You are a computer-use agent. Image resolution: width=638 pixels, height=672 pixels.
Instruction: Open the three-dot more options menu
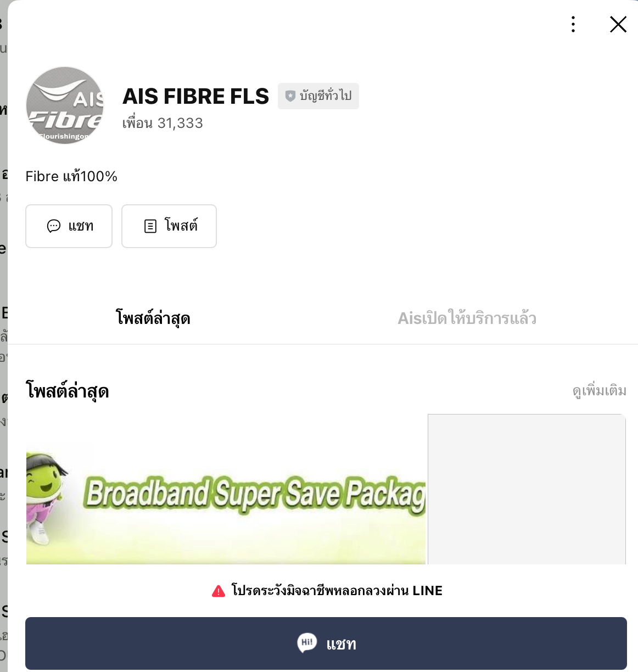pyautogui.click(x=573, y=24)
